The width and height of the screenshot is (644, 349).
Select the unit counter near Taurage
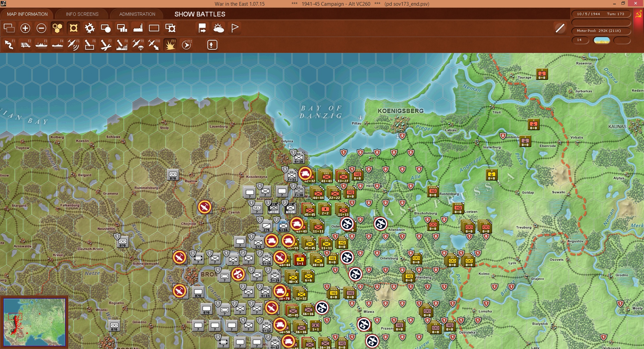542,74
